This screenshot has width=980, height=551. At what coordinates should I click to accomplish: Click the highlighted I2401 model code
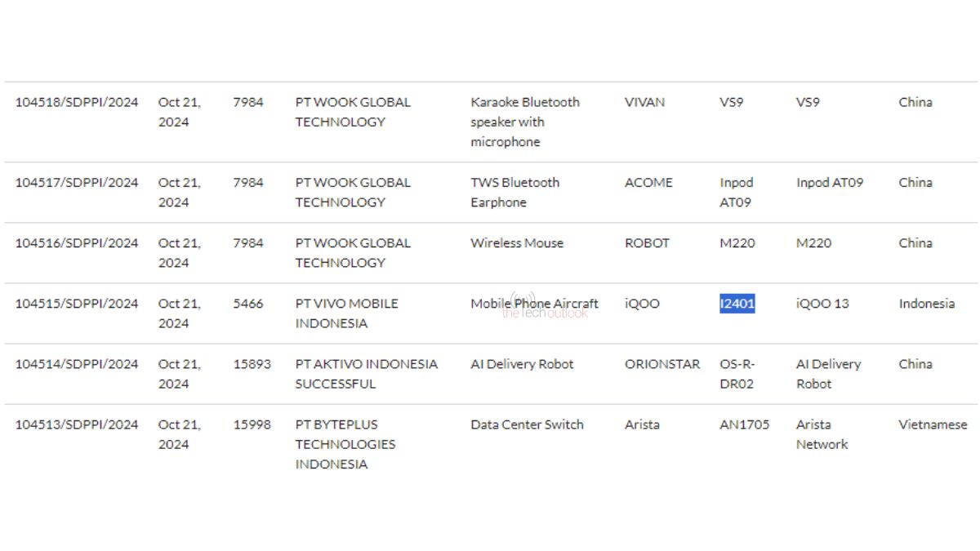pyautogui.click(x=737, y=304)
